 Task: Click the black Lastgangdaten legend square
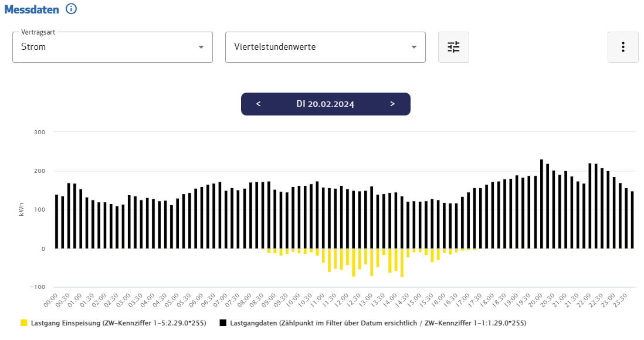(x=223, y=322)
